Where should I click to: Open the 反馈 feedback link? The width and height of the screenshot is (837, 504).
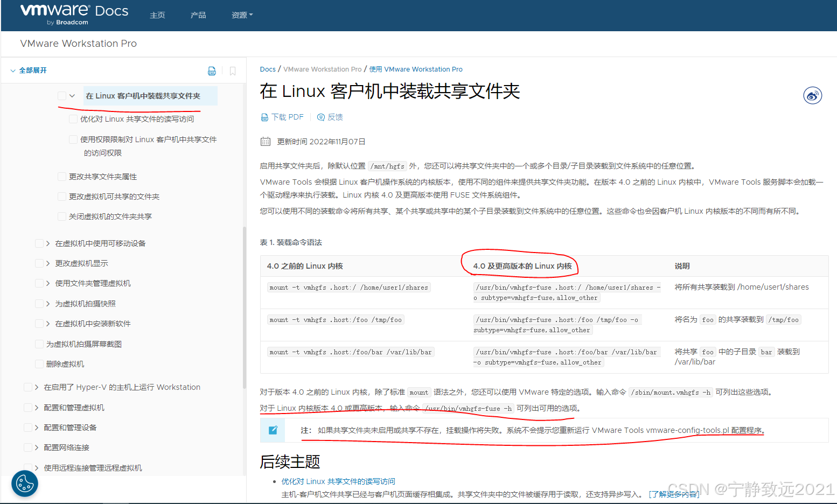(x=330, y=117)
